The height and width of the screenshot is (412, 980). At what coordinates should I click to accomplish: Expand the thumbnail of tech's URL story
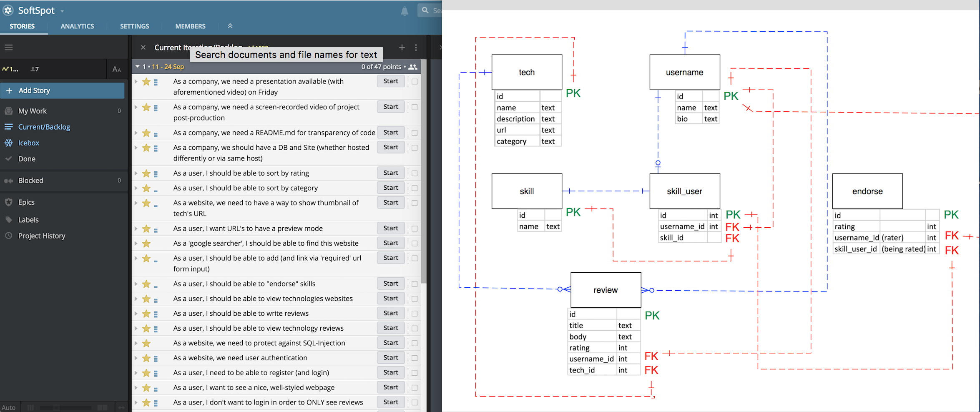pyautogui.click(x=136, y=203)
